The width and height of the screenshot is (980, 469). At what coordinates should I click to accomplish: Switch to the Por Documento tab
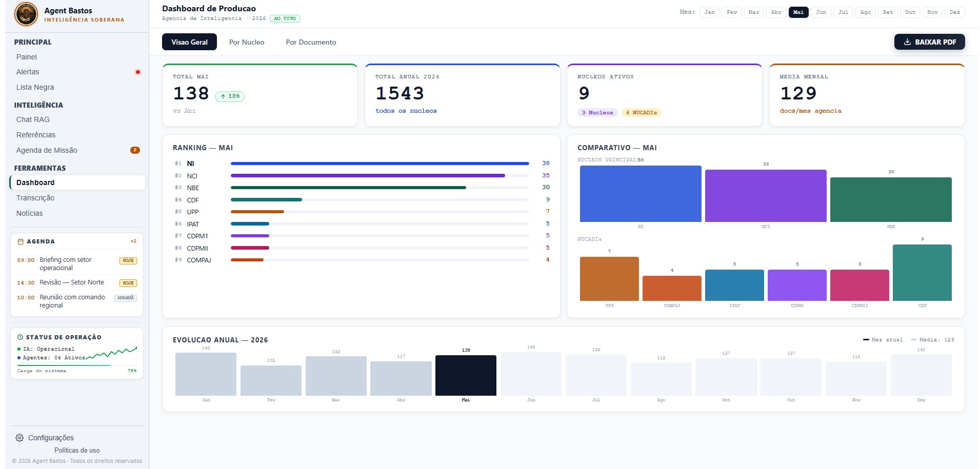pyautogui.click(x=311, y=42)
